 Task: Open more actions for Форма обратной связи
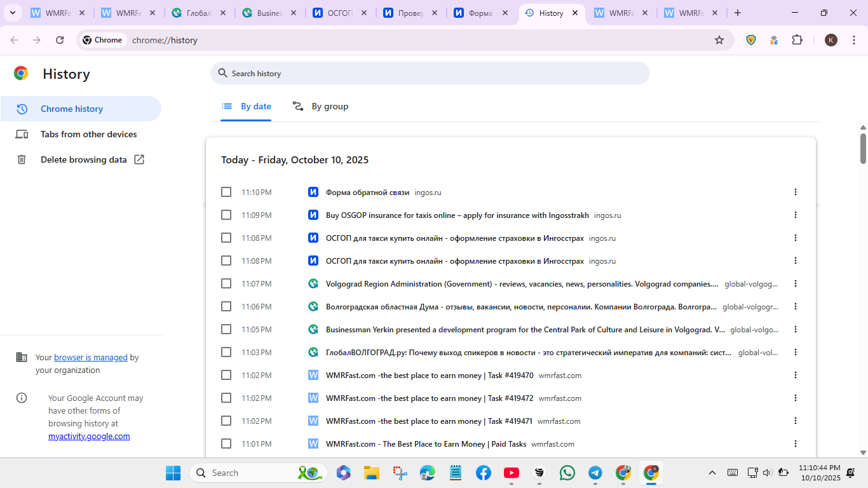pos(796,192)
